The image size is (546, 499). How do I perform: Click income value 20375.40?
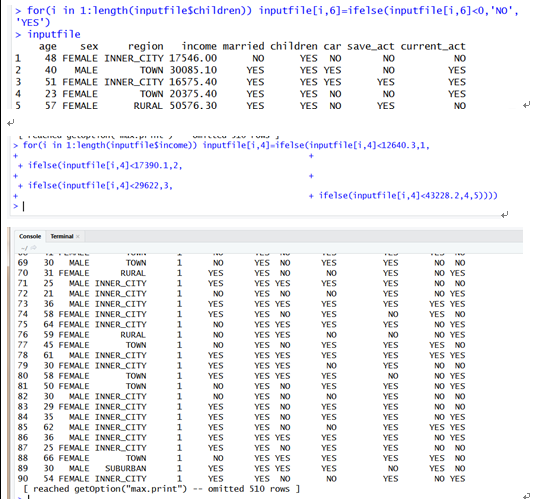(x=193, y=94)
